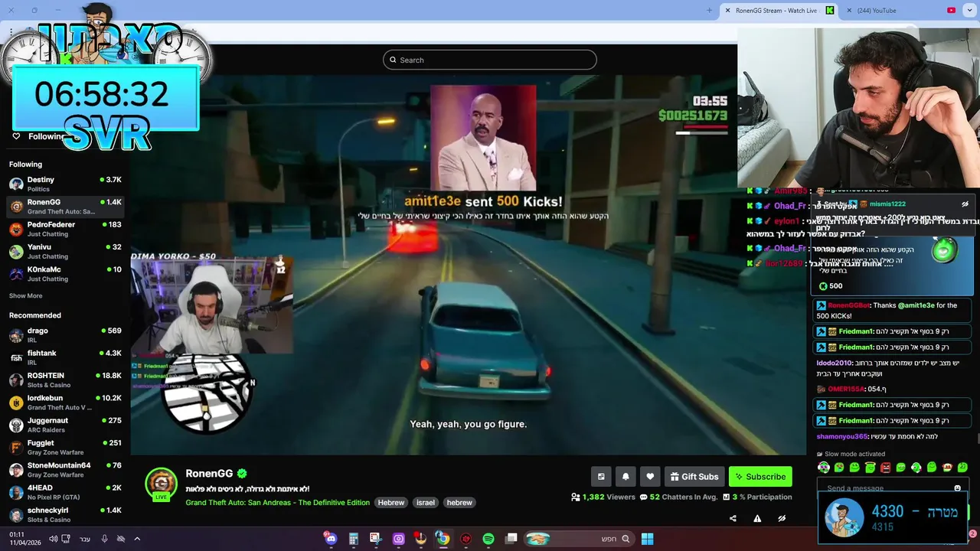
Task: Insert the first quick emote with headphones
Action: (824, 467)
